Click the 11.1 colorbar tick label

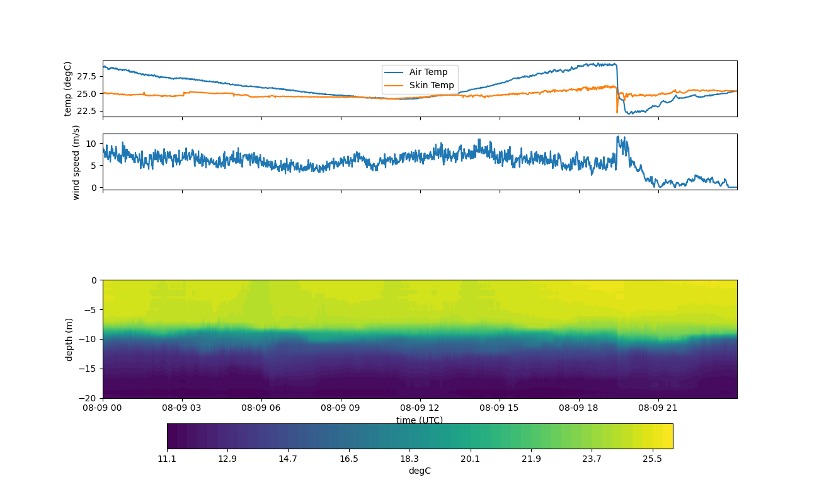pyautogui.click(x=167, y=459)
